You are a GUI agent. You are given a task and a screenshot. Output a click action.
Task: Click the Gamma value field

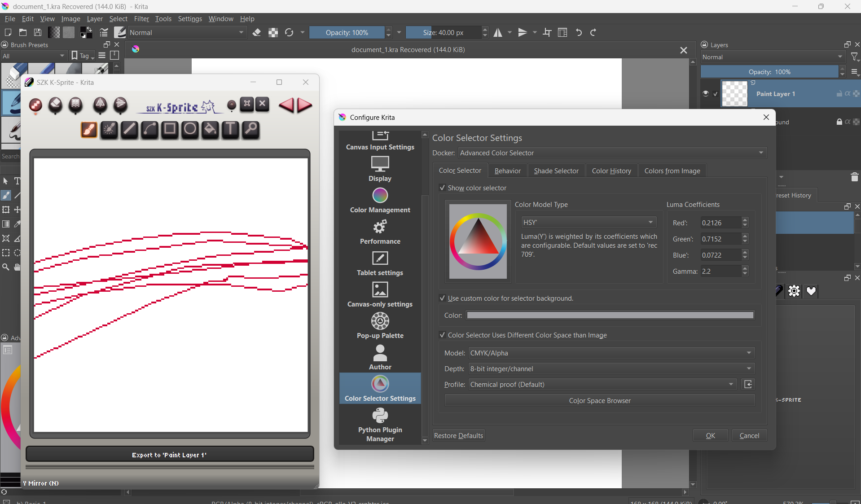click(x=720, y=271)
